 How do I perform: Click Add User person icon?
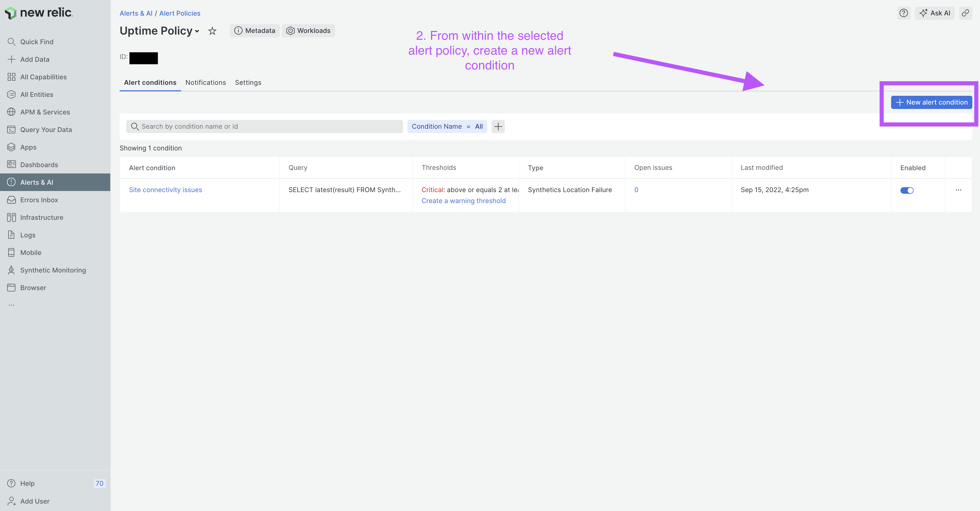click(x=12, y=501)
